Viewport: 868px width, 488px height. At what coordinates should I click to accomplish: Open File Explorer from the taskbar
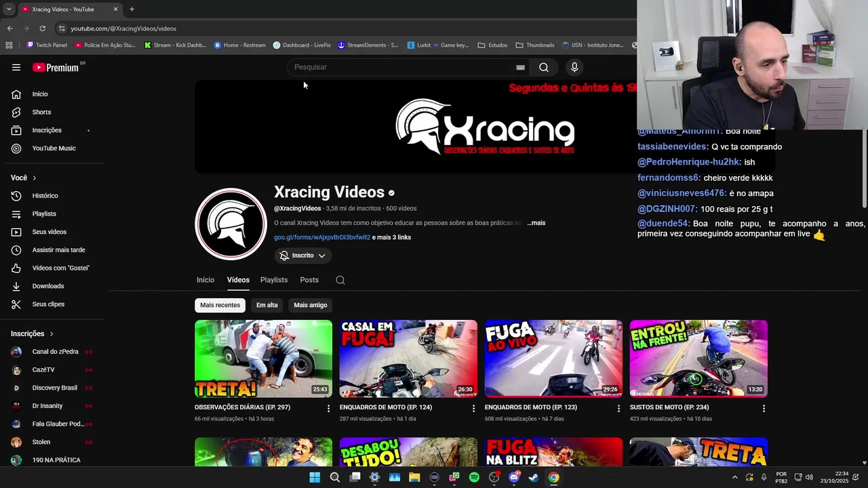coord(414,477)
